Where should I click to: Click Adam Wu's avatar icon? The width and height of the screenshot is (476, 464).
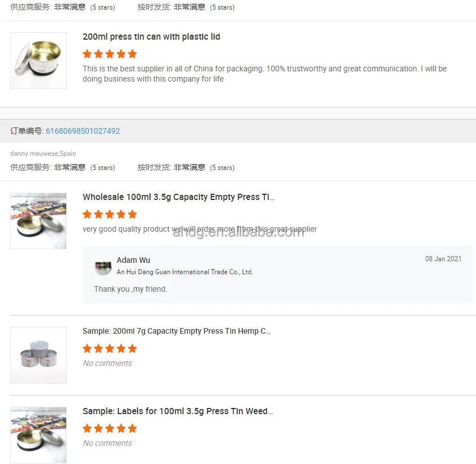click(x=103, y=267)
